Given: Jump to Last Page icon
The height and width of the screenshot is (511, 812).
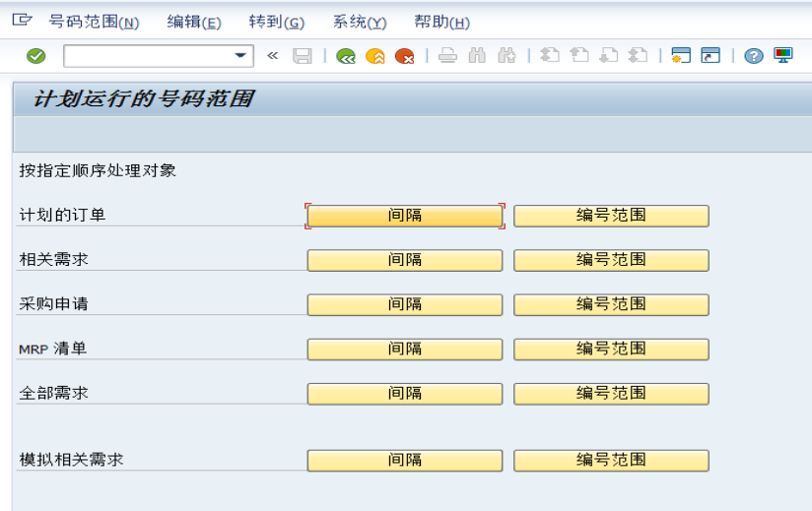Looking at the screenshot, I should pyautogui.click(x=638, y=55).
